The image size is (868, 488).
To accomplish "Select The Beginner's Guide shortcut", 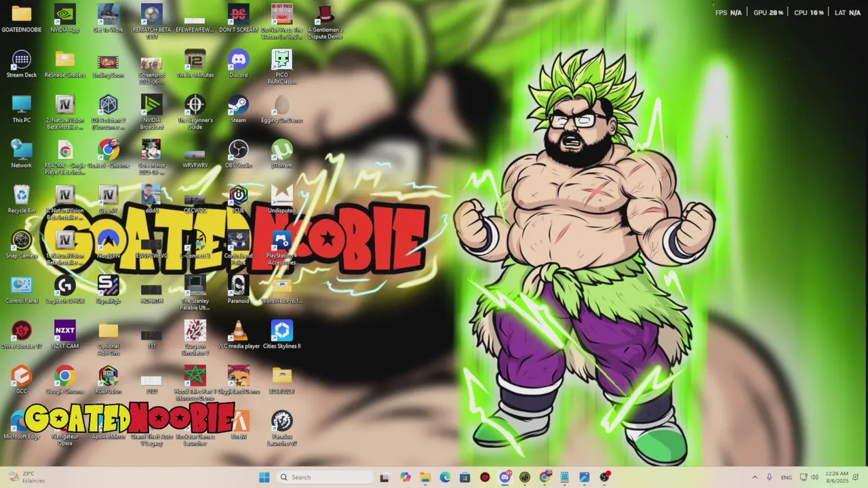I will 195,113.
